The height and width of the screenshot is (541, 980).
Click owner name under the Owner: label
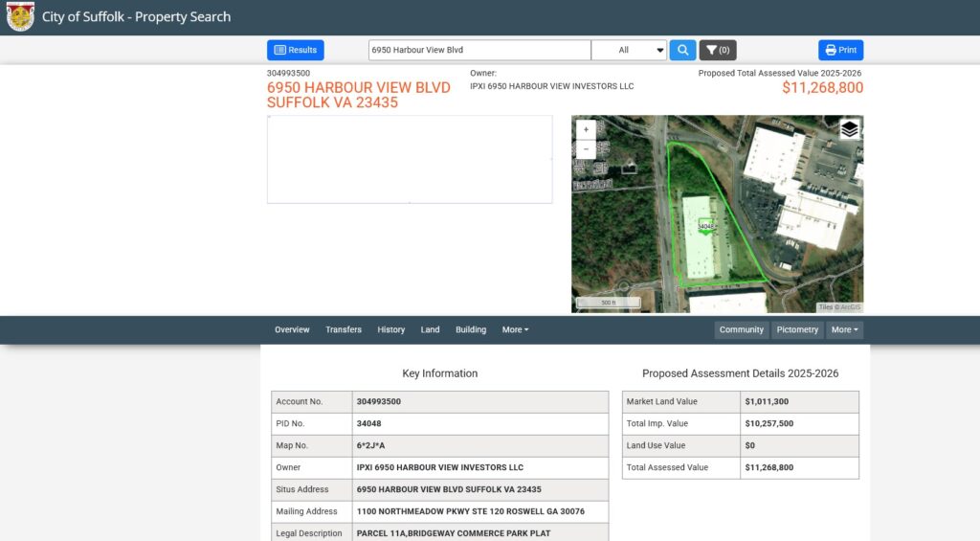(x=552, y=86)
